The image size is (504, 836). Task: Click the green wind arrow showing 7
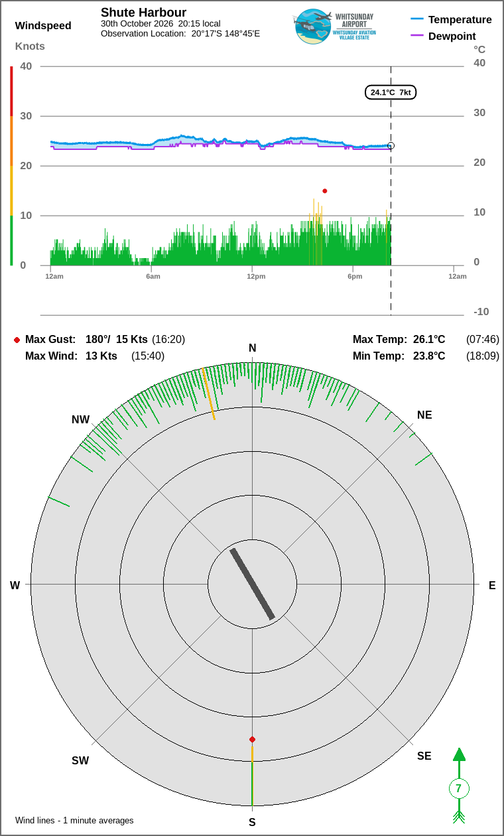click(x=458, y=785)
